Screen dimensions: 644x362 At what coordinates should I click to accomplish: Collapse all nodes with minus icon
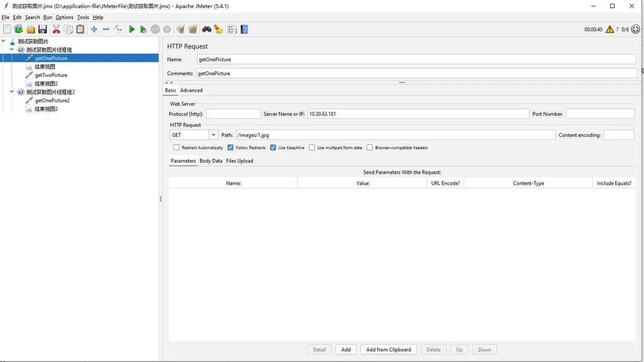106,29
